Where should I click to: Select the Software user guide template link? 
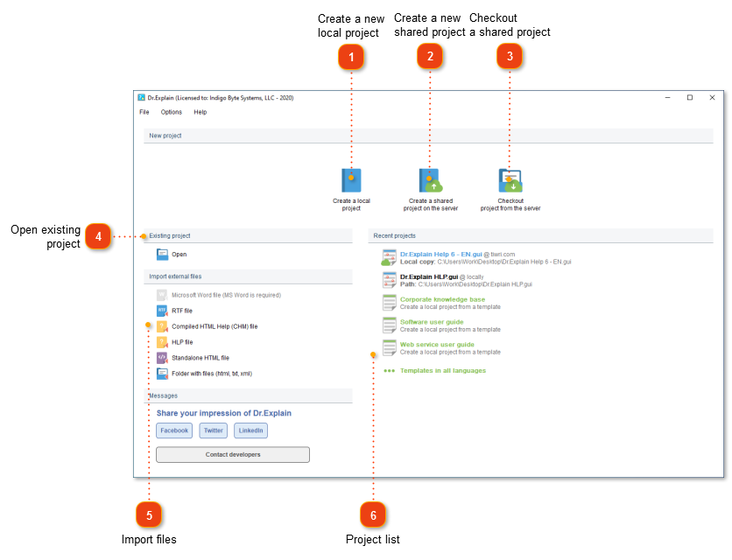432,322
